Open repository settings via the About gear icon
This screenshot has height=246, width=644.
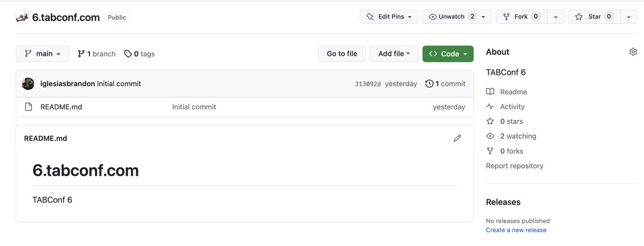633,52
